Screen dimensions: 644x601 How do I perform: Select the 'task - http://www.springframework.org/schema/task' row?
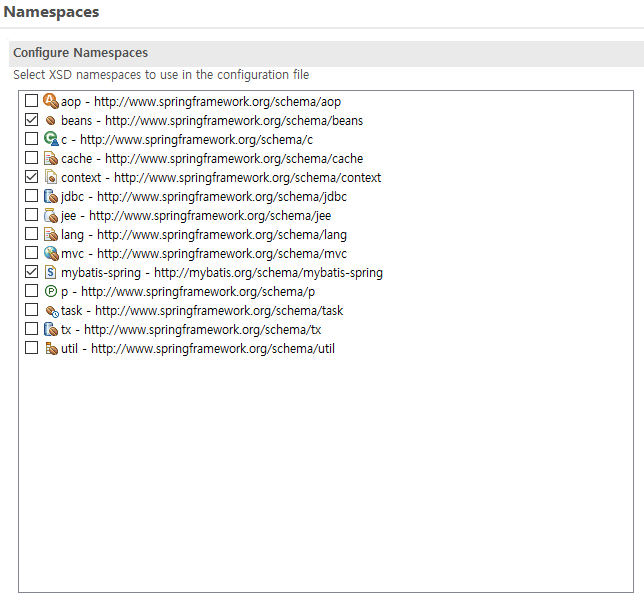click(x=202, y=311)
